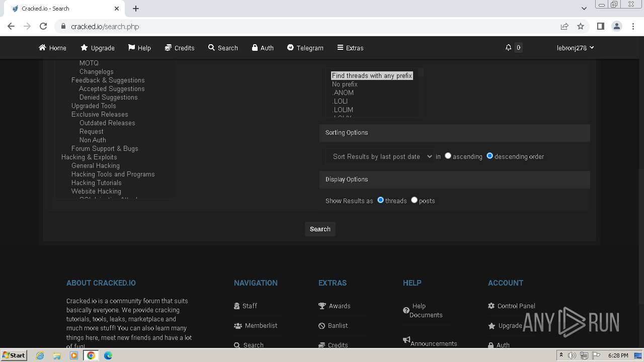This screenshot has width=644, height=362.
Task: Go back to previous page
Action: click(11, 26)
